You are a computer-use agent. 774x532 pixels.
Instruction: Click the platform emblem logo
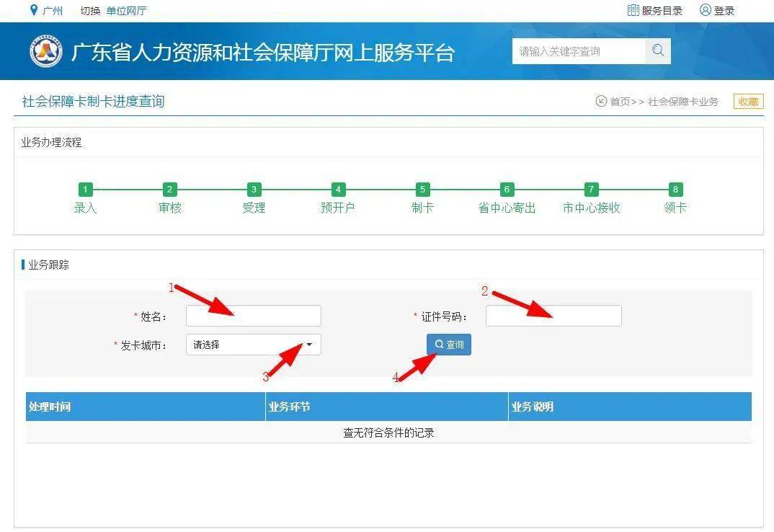pos(46,51)
